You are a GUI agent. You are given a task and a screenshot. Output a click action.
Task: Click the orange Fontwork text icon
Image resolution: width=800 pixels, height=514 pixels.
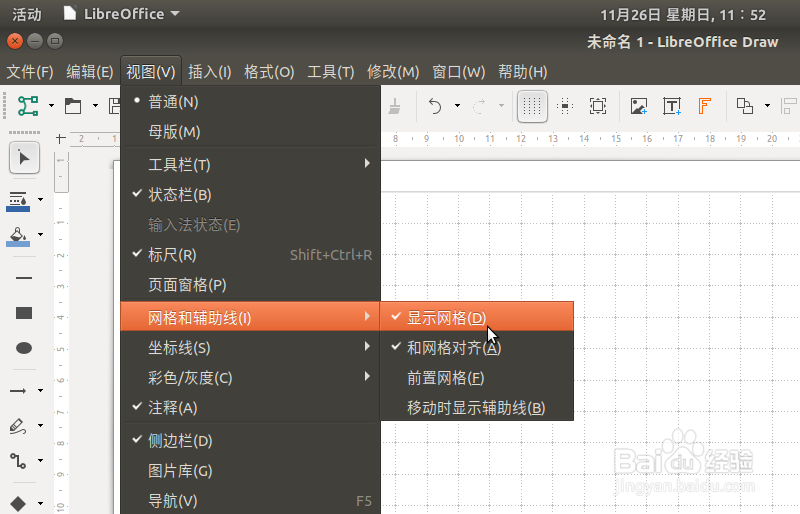tap(705, 106)
